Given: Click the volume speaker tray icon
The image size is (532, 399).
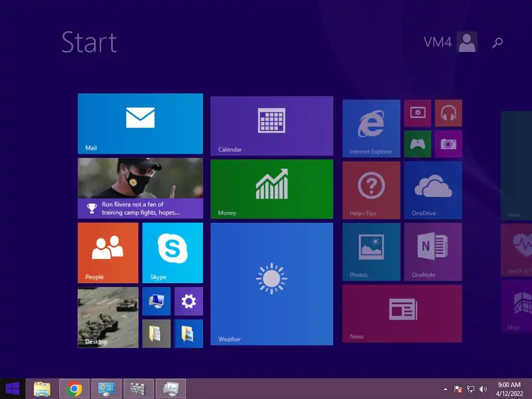Looking at the screenshot, I should 483,389.
